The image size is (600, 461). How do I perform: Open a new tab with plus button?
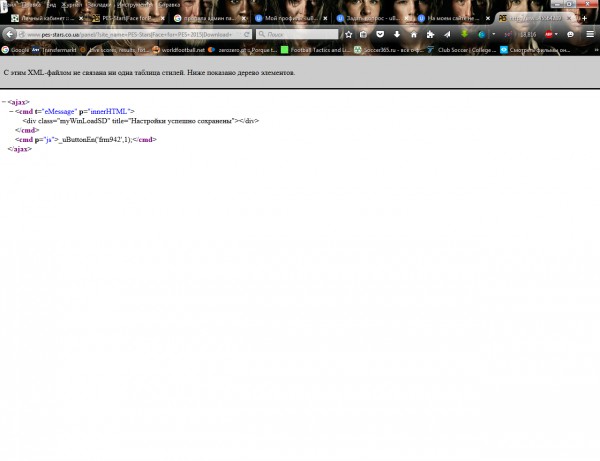coord(584,18)
